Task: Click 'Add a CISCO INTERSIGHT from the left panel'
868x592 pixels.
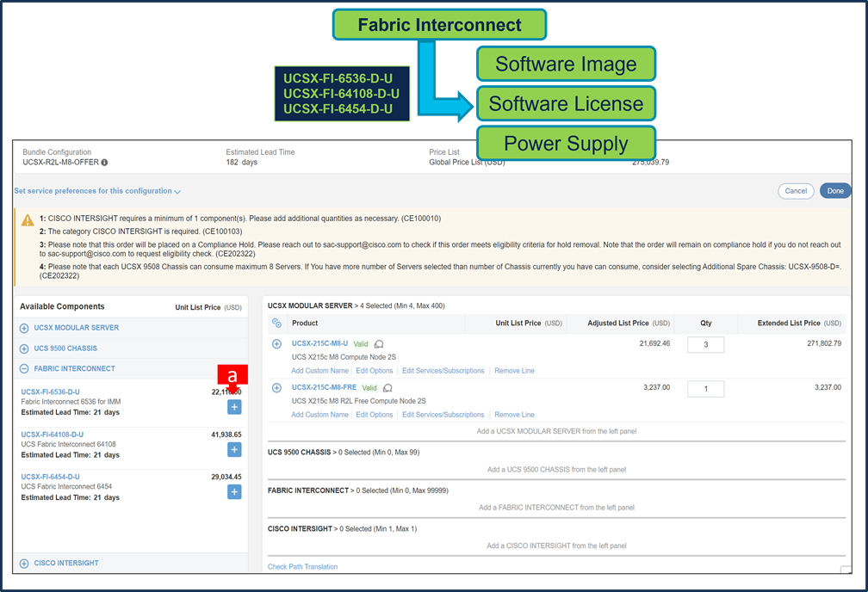Action: click(556, 546)
